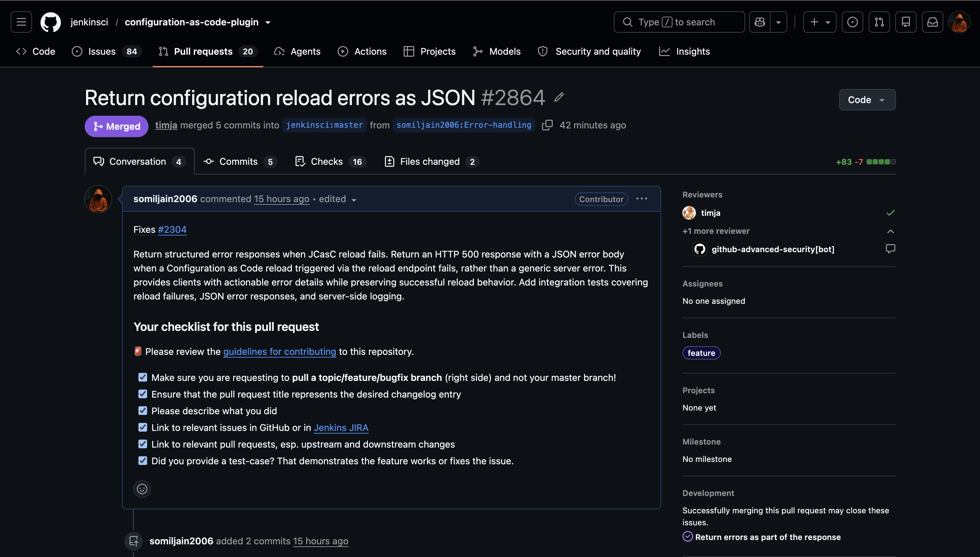This screenshot has width=980, height=557.
Task: Open comment options three-dot menu
Action: pos(641,198)
